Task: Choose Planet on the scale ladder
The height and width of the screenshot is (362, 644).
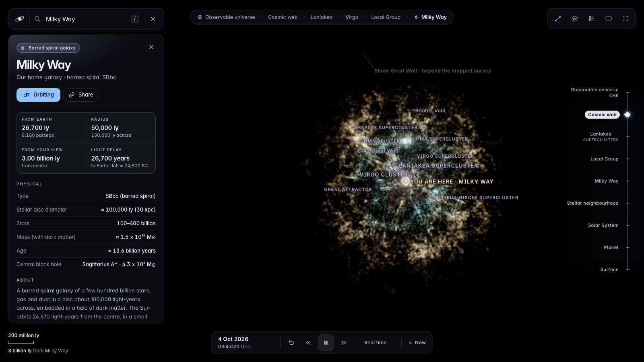Action: [611, 247]
